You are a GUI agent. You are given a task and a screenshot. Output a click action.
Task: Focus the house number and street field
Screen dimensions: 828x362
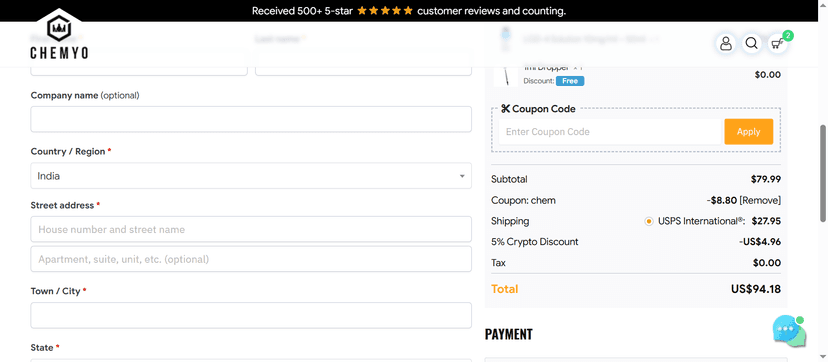[x=251, y=229]
